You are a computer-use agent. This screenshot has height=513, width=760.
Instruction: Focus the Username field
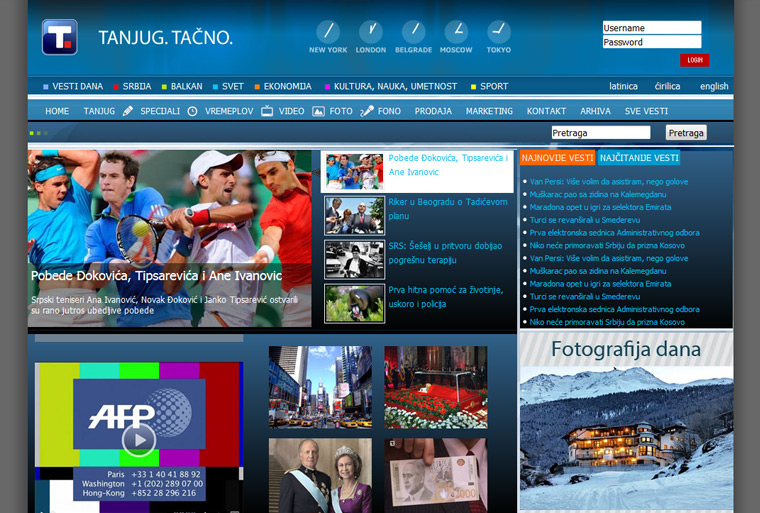tap(652, 28)
